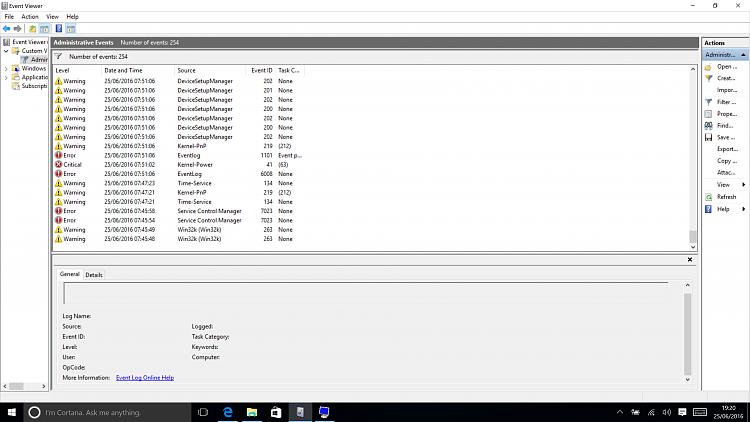Open the Event Log Online Help link

[145, 377]
